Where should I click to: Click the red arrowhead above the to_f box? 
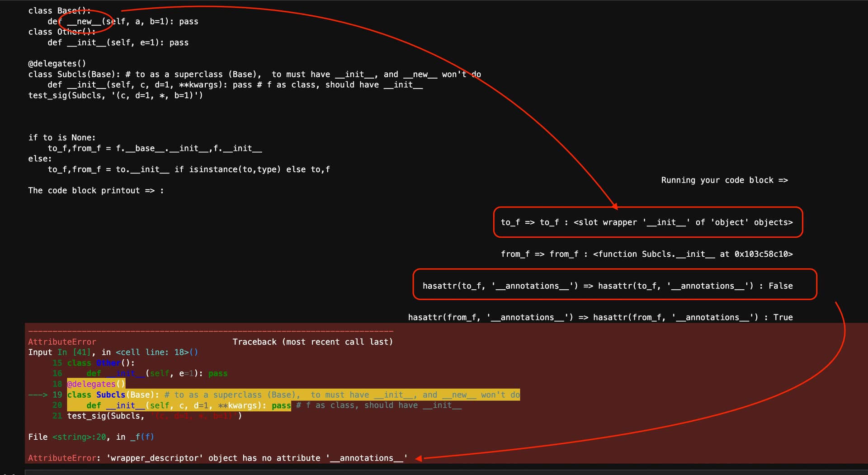[614, 205]
